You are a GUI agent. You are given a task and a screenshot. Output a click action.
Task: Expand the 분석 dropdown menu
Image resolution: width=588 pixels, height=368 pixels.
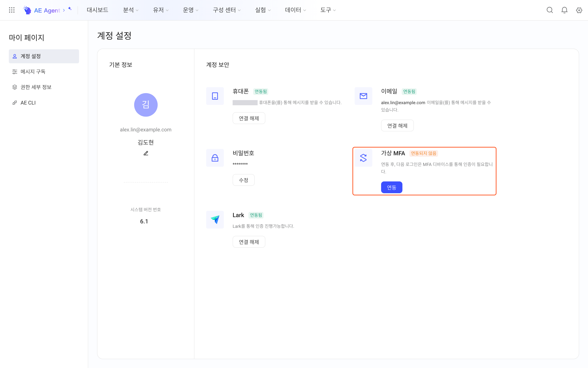[x=131, y=10]
